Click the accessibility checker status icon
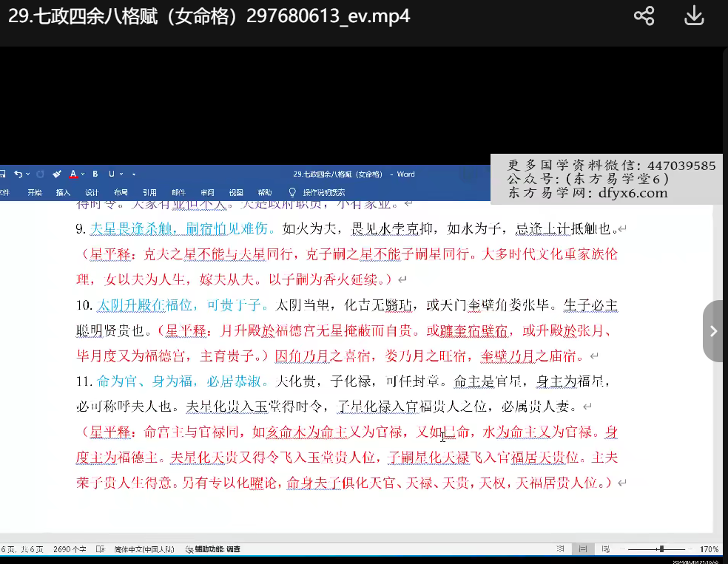 click(189, 549)
